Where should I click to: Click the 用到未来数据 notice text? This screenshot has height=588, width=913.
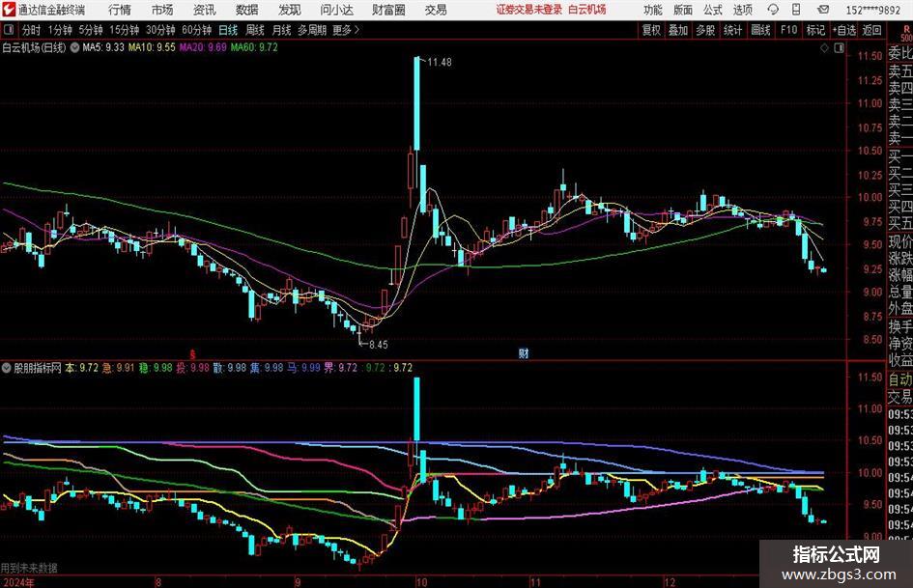pyautogui.click(x=29, y=568)
